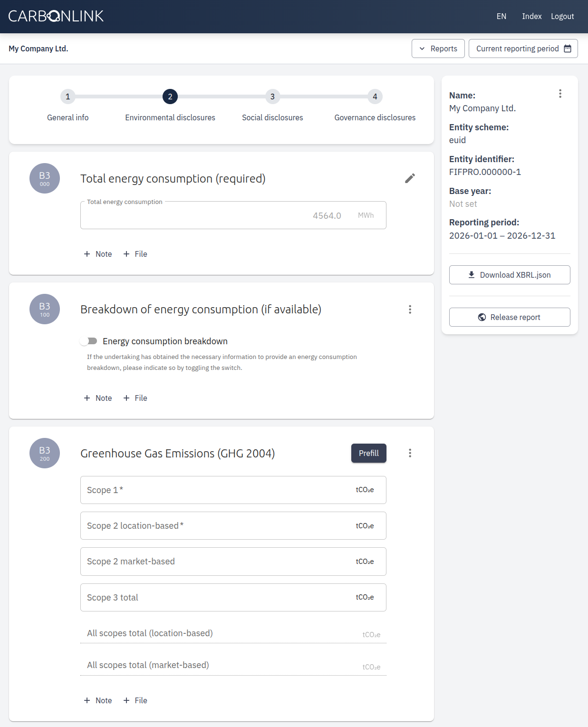The height and width of the screenshot is (727, 588).
Task: Open options menu for Greenhouse Gas Emissions
Action: [410, 453]
